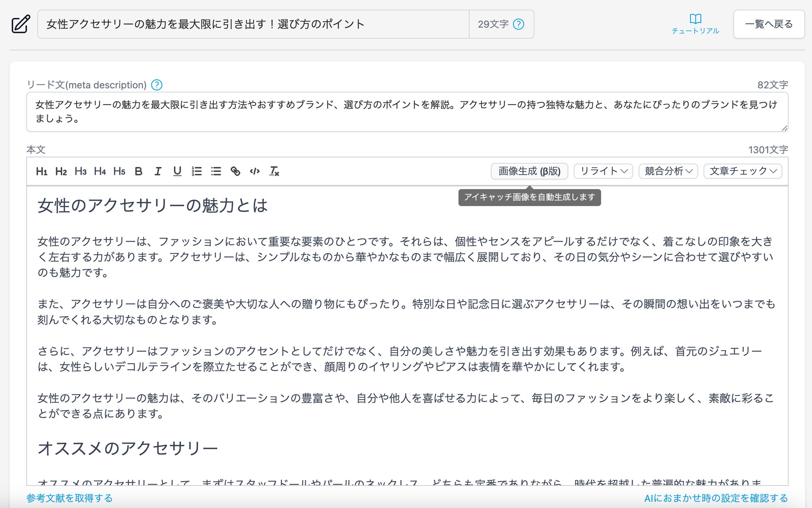
Task: Apply H2 heading format
Action: [61, 171]
